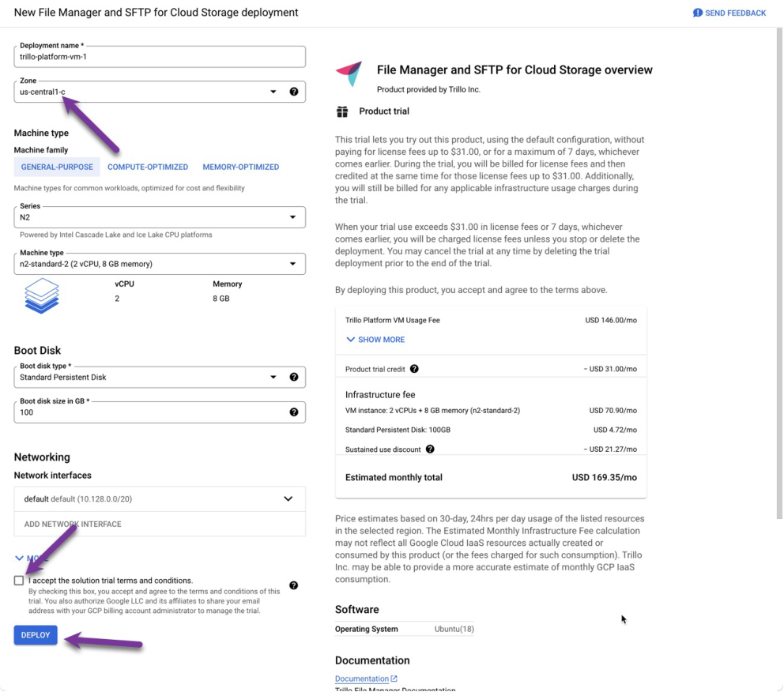Click the Send Feedback speech bubble icon

698,13
